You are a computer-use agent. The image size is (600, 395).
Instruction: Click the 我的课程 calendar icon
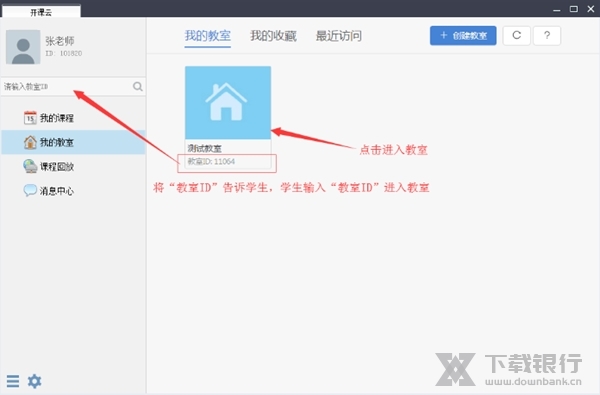pos(30,118)
